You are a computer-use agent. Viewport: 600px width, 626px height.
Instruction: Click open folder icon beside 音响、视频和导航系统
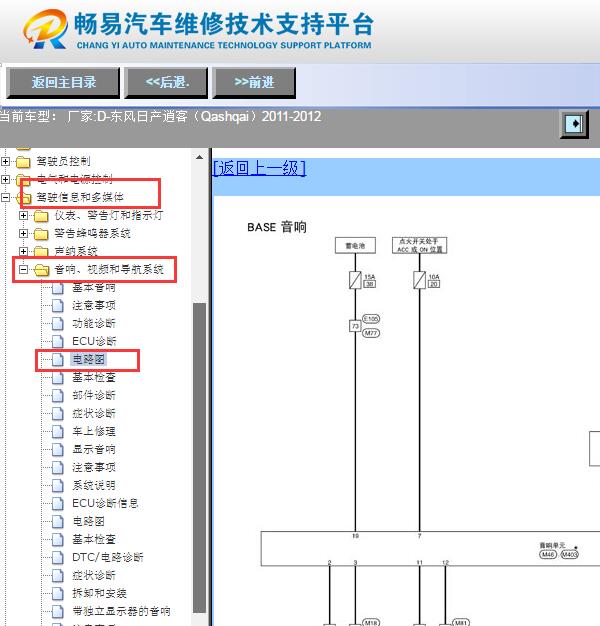coord(42,270)
